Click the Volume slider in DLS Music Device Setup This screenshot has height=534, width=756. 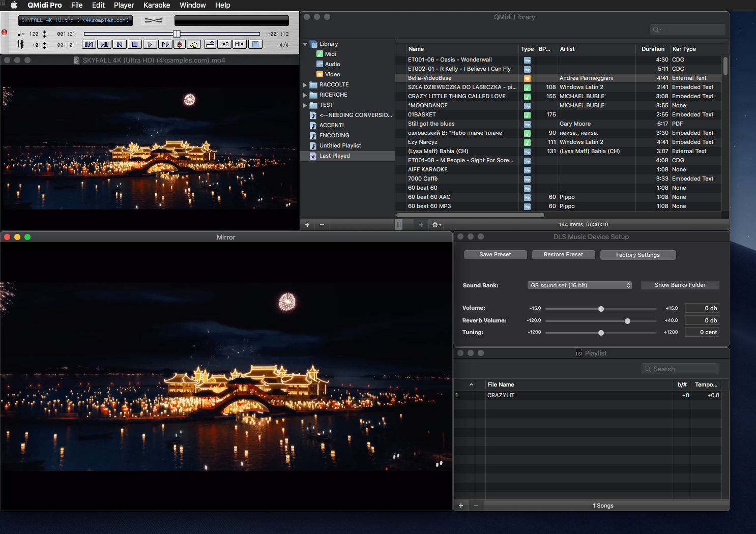click(x=601, y=309)
